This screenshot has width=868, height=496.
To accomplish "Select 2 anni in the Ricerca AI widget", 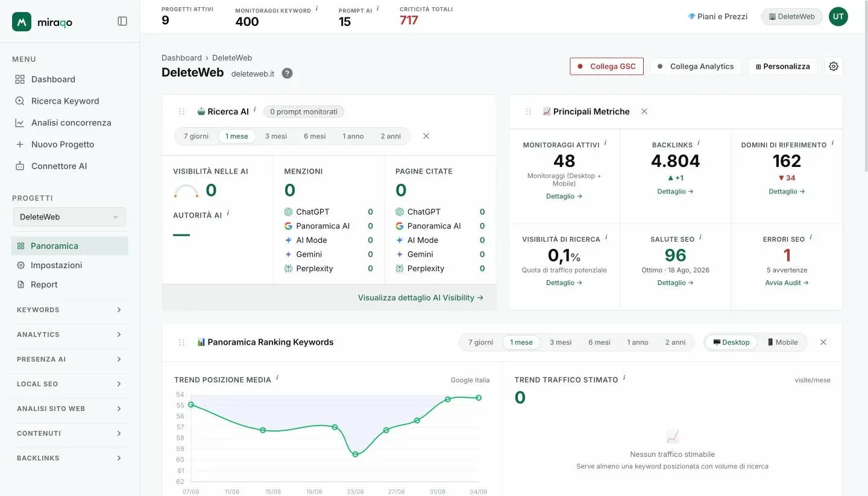I will 391,136.
